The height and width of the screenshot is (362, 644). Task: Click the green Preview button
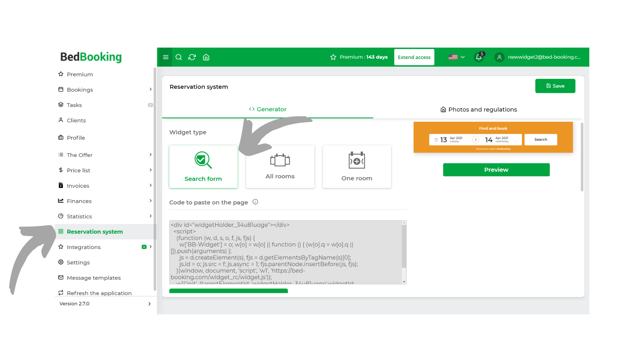click(x=496, y=170)
